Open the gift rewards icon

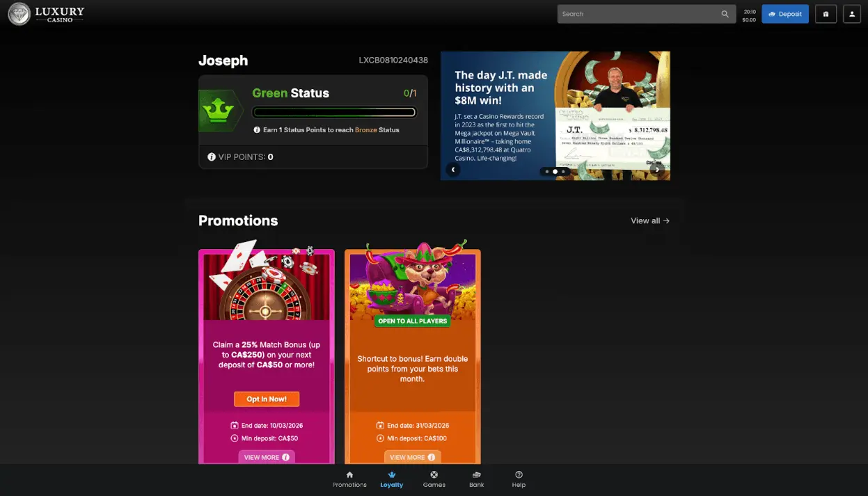click(x=826, y=14)
